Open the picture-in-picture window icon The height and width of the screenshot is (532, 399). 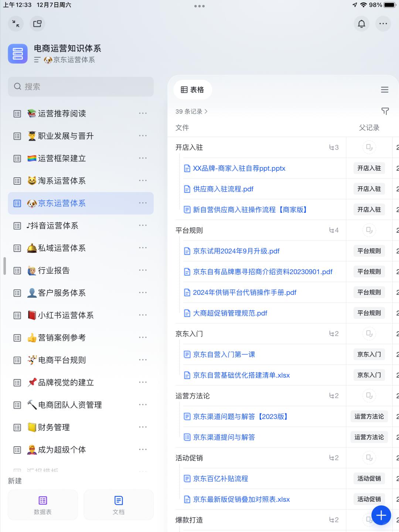37,24
